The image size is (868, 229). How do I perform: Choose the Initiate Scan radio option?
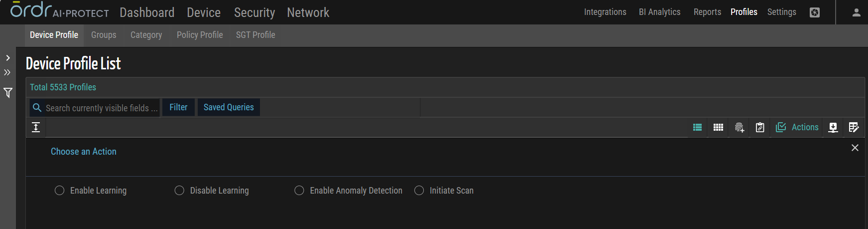coord(419,191)
